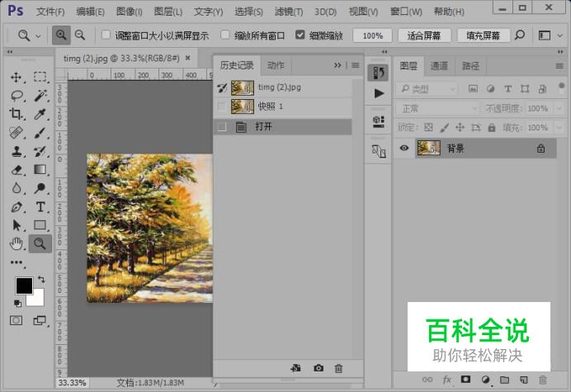
Task: Reset default foreground and background colors
Action: [17, 303]
